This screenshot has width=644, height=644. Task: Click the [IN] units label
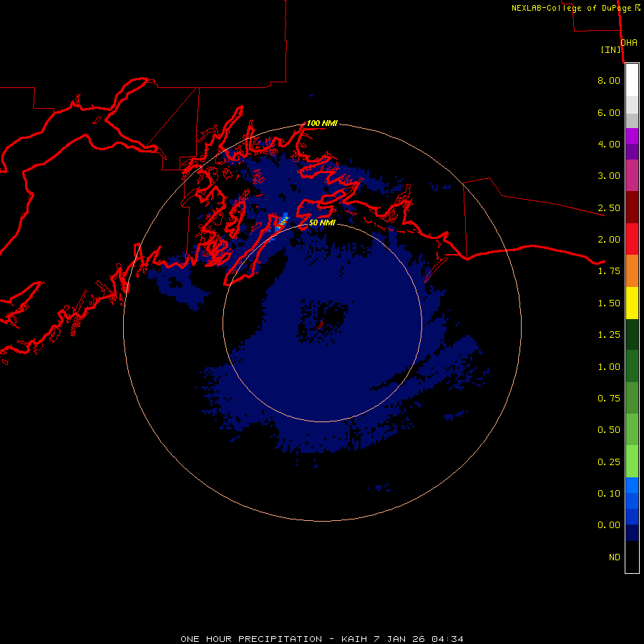(611, 49)
